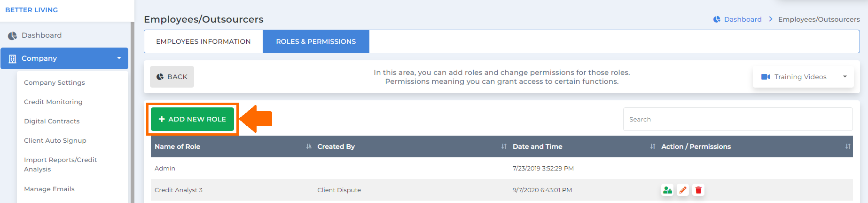Open Credit Monitoring in sidebar

tap(53, 102)
